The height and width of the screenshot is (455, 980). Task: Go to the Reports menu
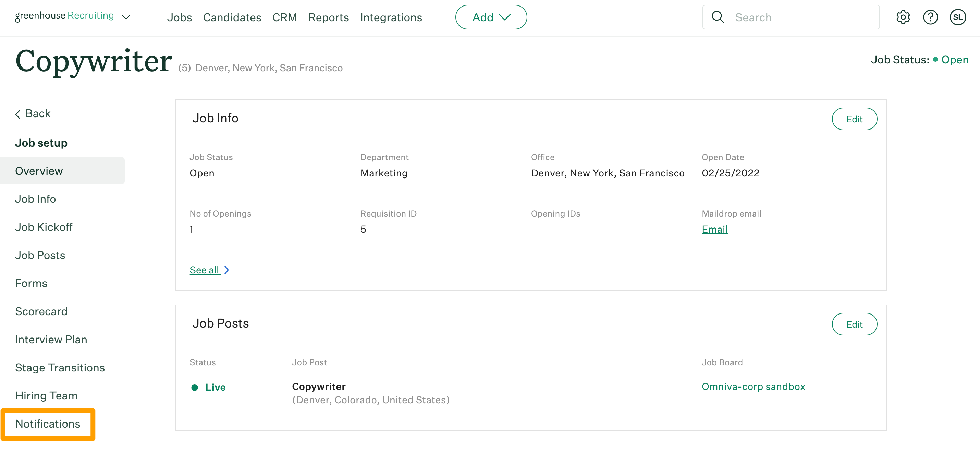(x=328, y=17)
